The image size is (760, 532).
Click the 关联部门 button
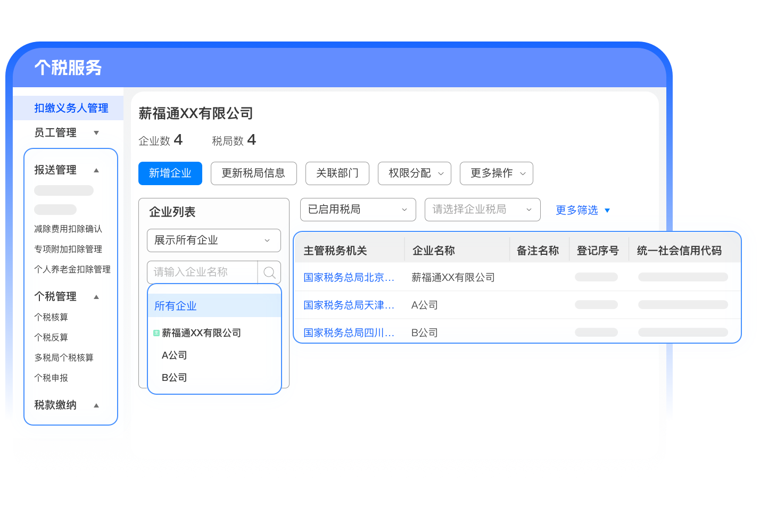[337, 173]
